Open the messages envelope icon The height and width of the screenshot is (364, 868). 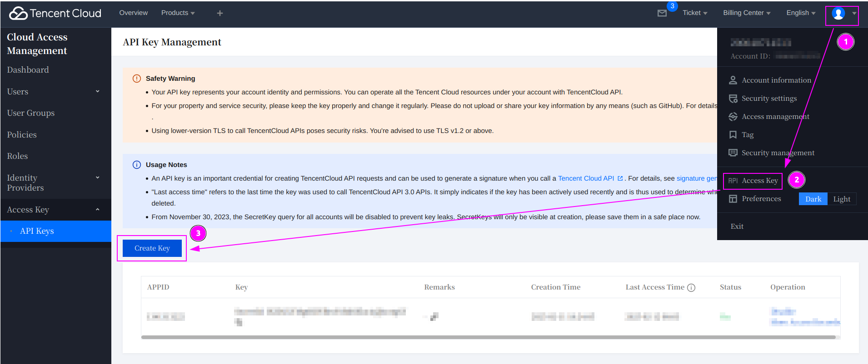(x=662, y=13)
